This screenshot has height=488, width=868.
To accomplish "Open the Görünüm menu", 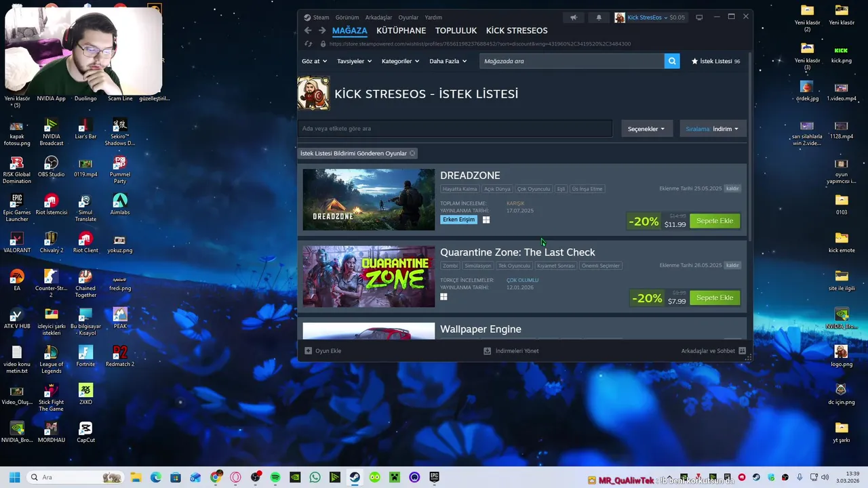I will (347, 18).
